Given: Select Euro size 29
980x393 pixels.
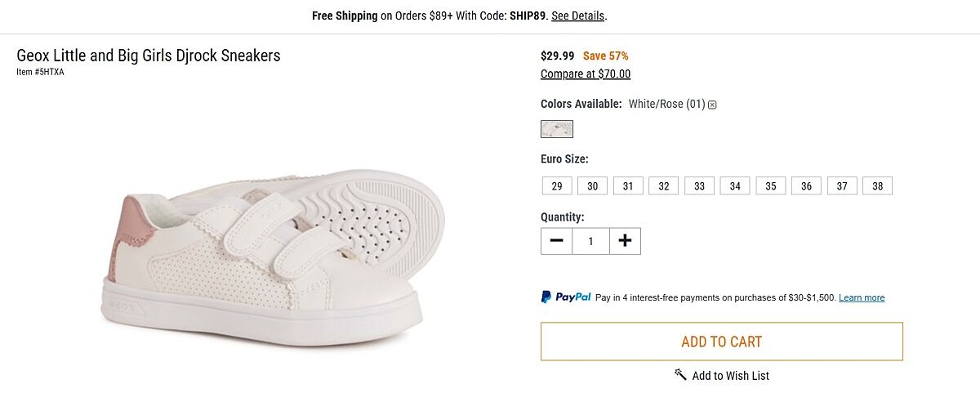Looking at the screenshot, I should (x=556, y=186).
